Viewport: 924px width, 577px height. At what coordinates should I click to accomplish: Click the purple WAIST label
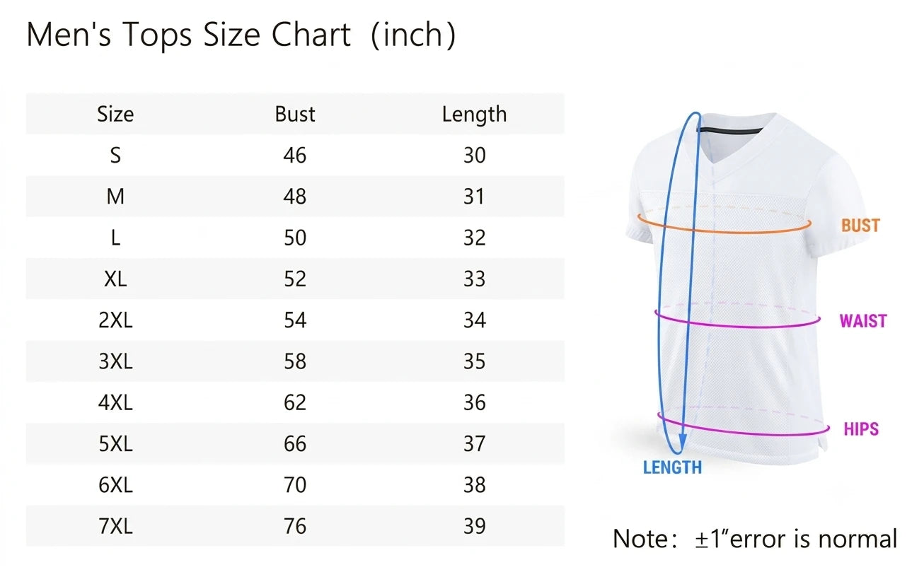862,321
